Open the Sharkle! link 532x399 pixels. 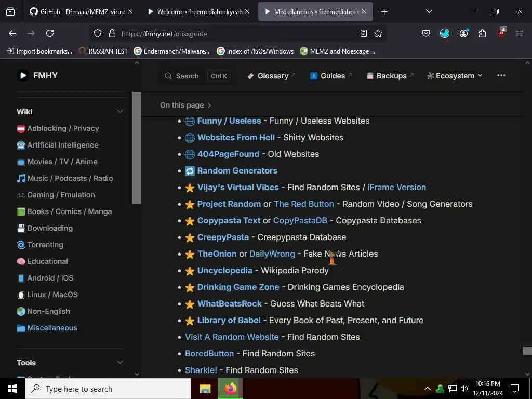(201, 370)
